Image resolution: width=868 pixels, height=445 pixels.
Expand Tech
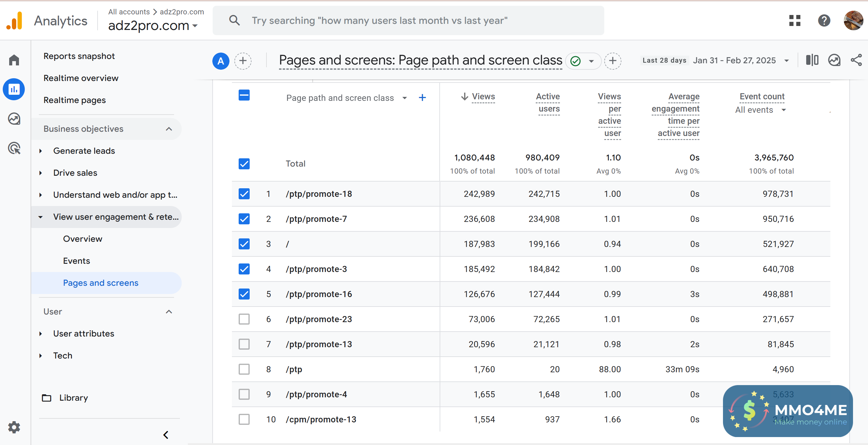(x=40, y=356)
